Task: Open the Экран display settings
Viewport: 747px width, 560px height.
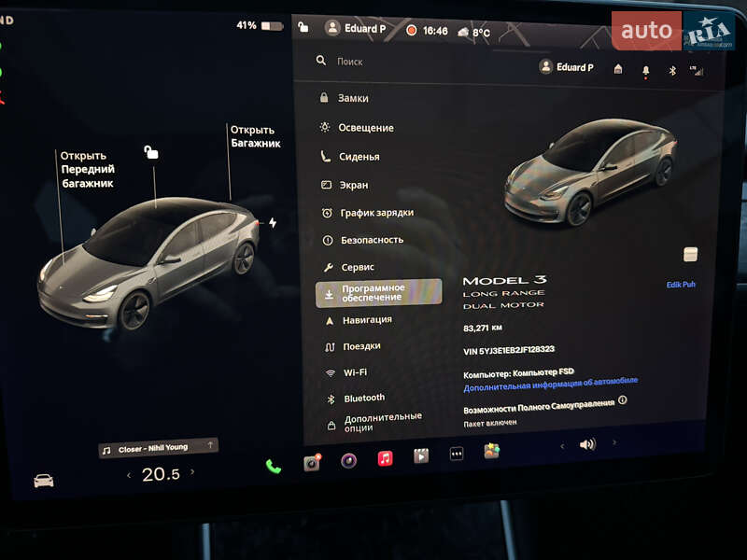Action: pos(345,185)
